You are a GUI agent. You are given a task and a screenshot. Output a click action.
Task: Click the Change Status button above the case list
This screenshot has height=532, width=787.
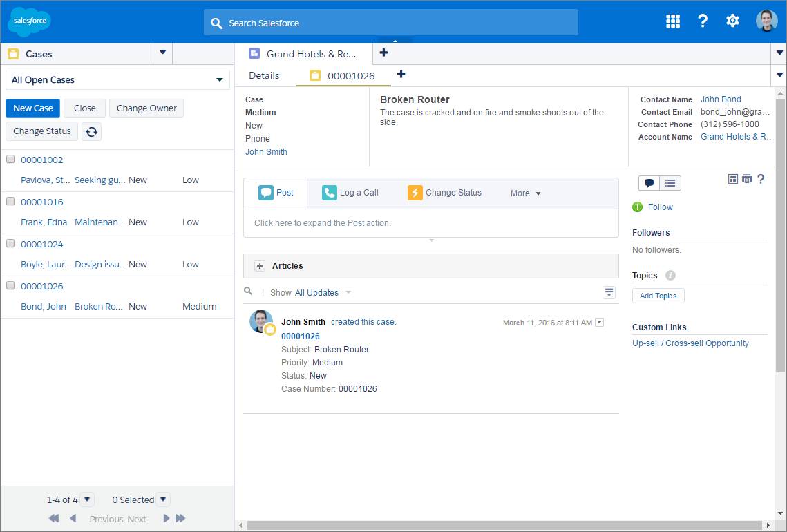point(42,131)
